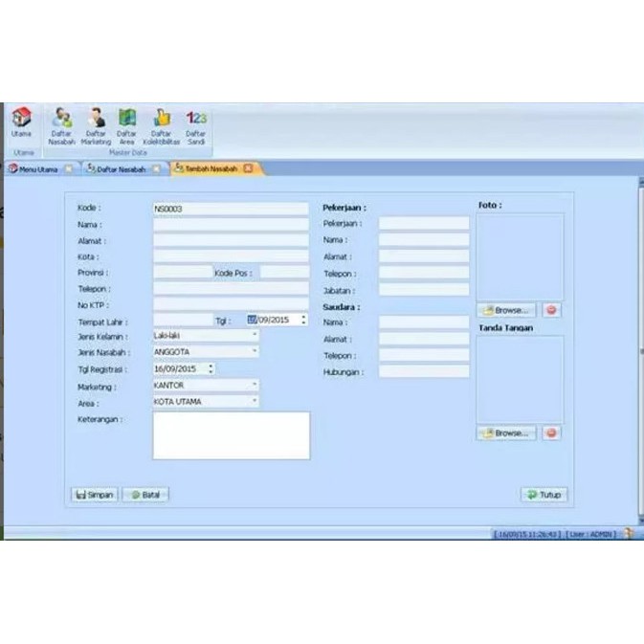This screenshot has width=644, height=644.
Task: Remove the Tanda Tangan image with the red button
Action: point(551,433)
